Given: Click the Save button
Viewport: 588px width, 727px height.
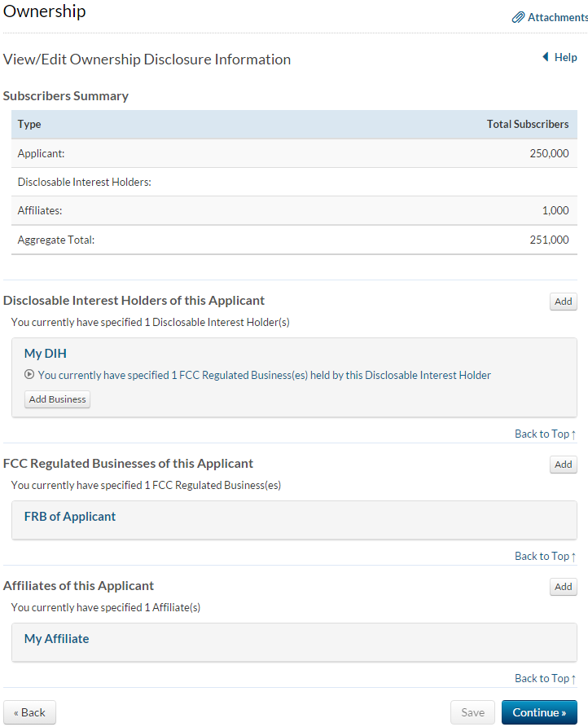Looking at the screenshot, I should tap(472, 712).
